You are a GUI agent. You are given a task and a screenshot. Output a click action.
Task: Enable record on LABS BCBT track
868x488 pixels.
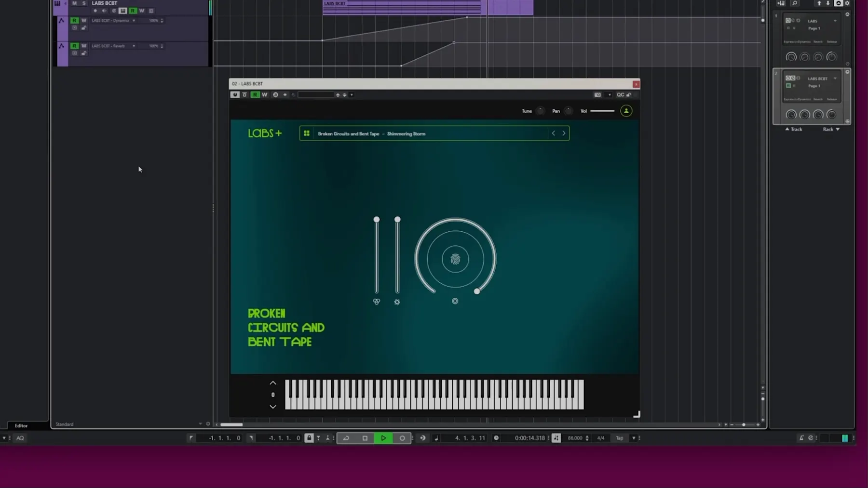point(95,11)
